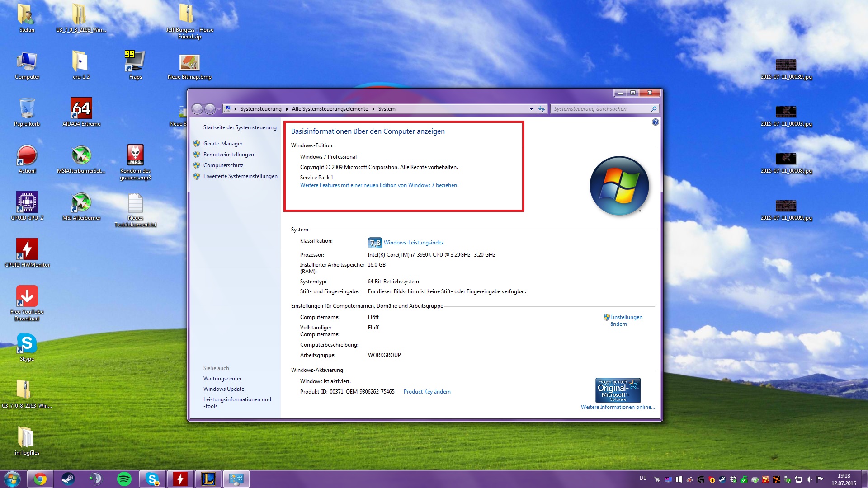Select the Alle Systemsteuerungselemente breadcrumb
Image resolution: width=868 pixels, height=488 pixels.
pyautogui.click(x=330, y=109)
